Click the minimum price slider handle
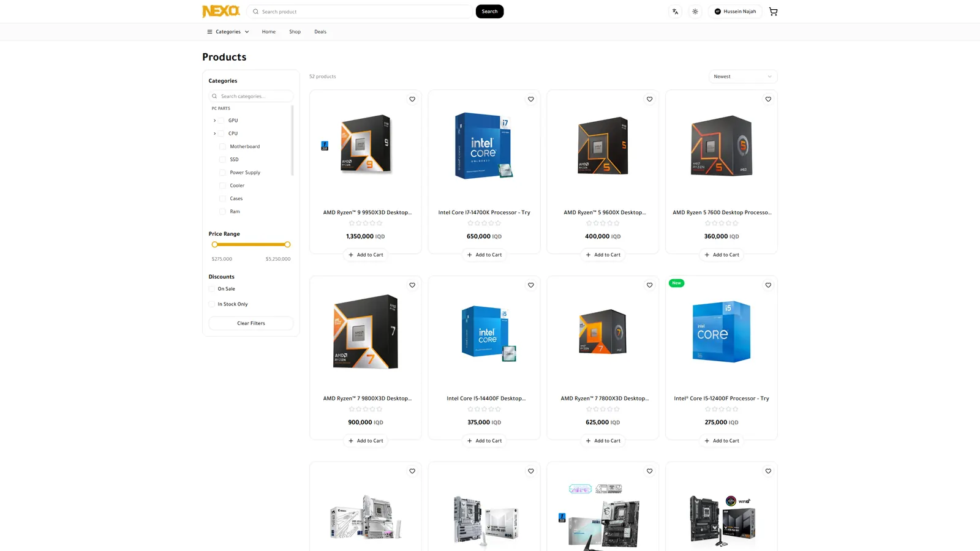Image resolution: width=980 pixels, height=551 pixels. (214, 244)
